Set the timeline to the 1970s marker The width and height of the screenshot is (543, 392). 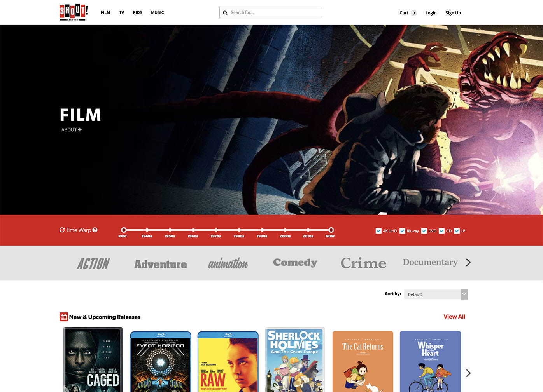coord(216,230)
